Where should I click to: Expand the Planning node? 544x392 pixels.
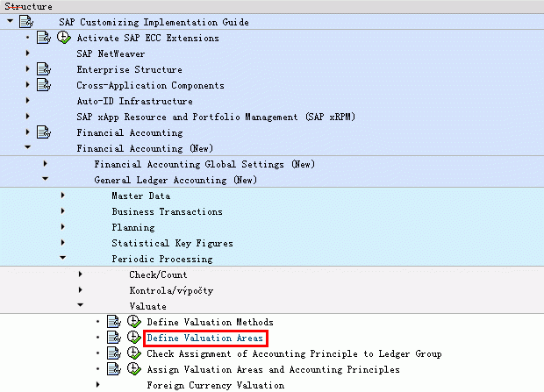pos(63,226)
